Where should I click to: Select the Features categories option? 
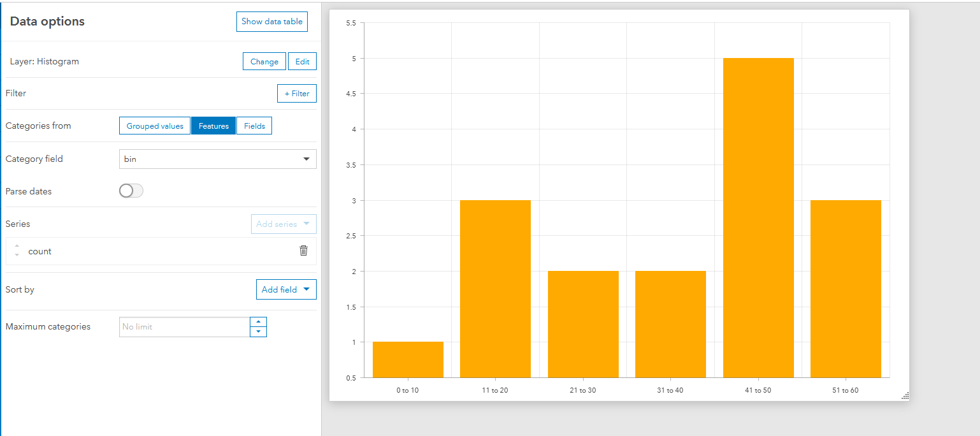[213, 126]
